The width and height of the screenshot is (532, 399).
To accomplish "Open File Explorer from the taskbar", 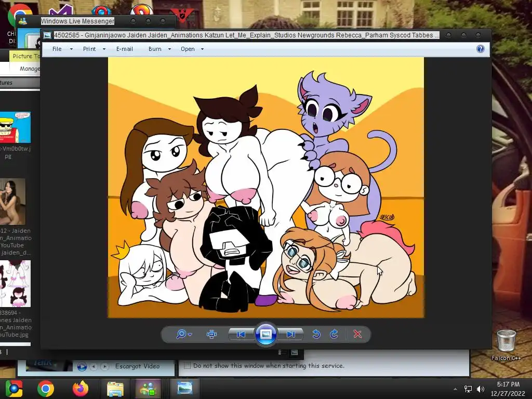I will click(x=115, y=389).
